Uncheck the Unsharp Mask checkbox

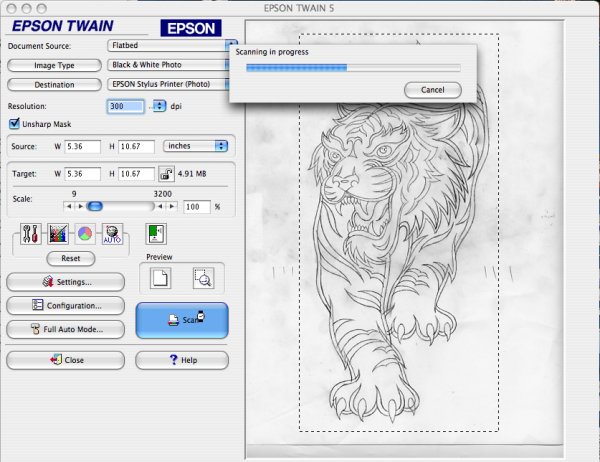(14, 124)
